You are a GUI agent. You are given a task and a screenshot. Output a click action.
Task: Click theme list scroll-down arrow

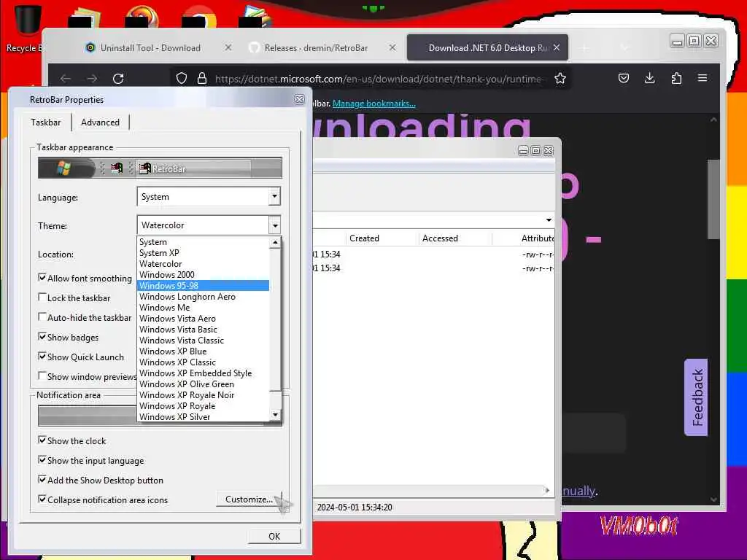point(275,415)
